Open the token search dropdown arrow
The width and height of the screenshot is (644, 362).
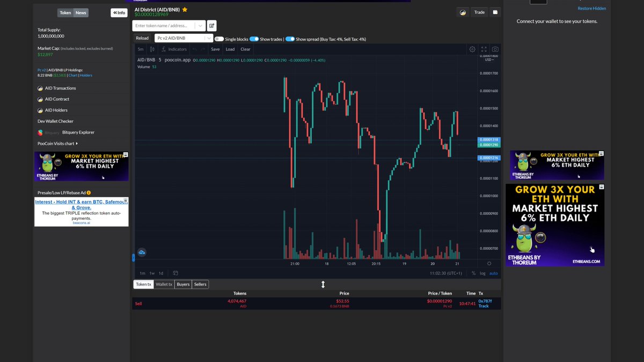200,25
